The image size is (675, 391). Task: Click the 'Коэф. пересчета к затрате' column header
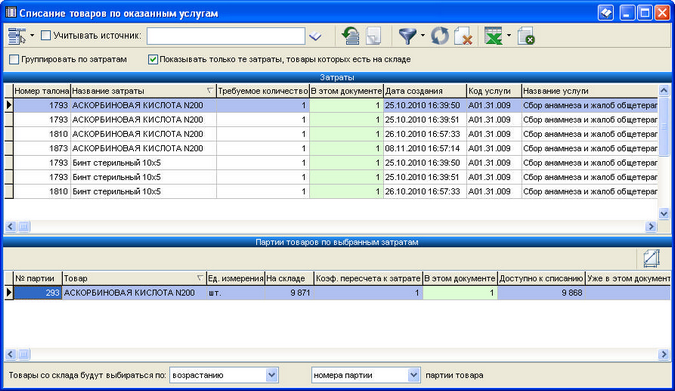tap(368, 278)
